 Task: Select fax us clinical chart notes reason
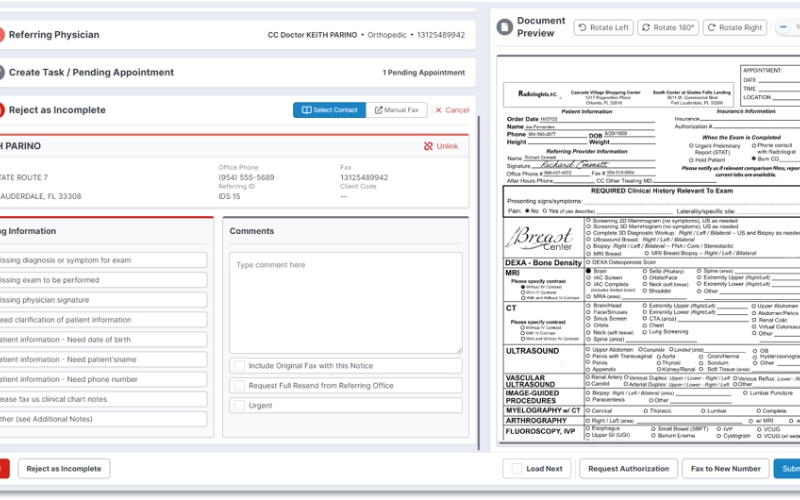click(103, 399)
